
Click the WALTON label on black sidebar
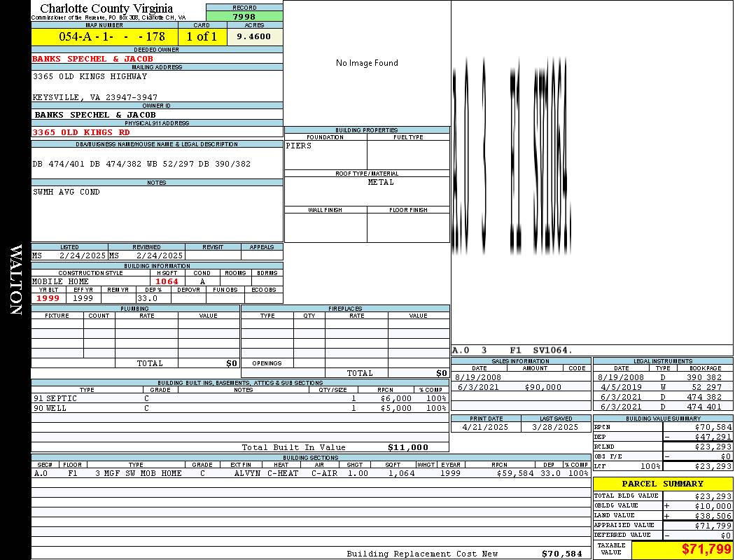coord(15,280)
